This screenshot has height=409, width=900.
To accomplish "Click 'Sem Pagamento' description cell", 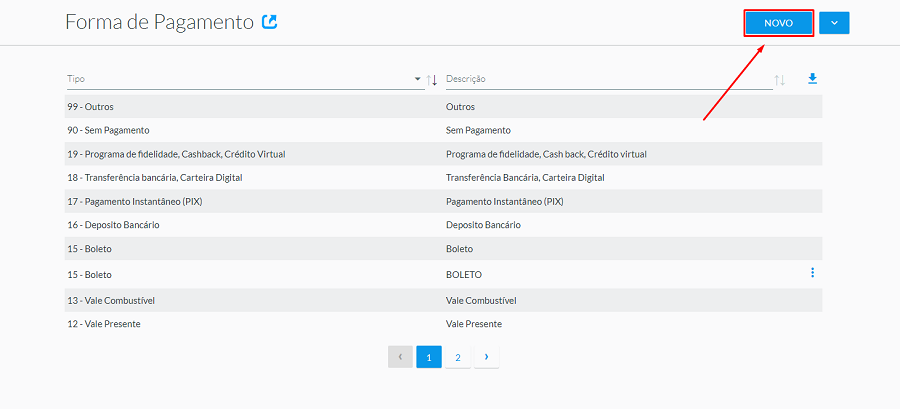I will [478, 130].
